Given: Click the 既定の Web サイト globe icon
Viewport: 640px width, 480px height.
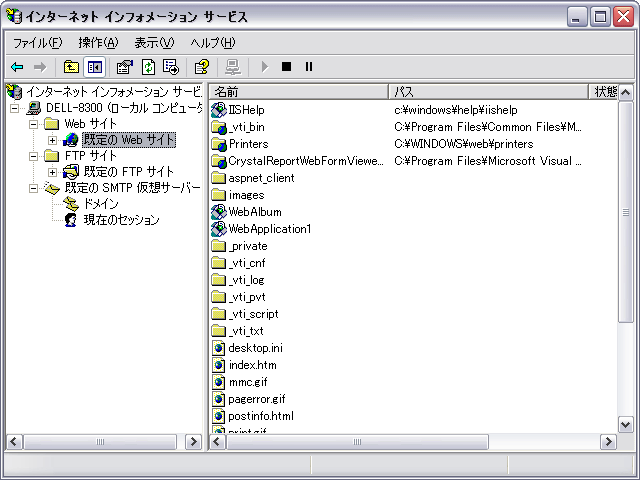Looking at the screenshot, I should coord(71,140).
